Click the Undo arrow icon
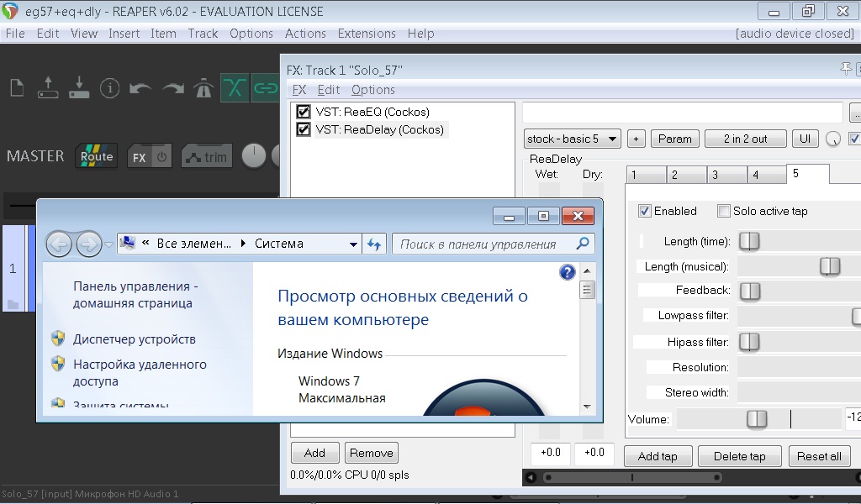 pyautogui.click(x=140, y=88)
